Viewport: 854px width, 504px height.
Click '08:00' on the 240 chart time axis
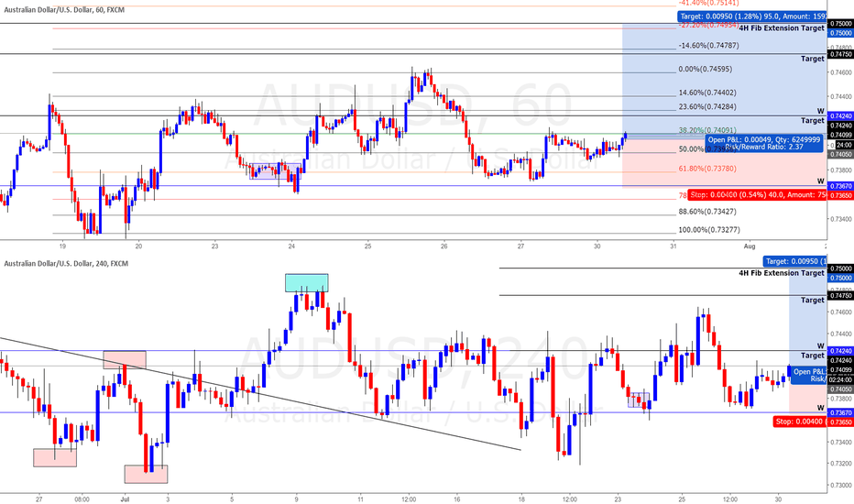coord(82,499)
